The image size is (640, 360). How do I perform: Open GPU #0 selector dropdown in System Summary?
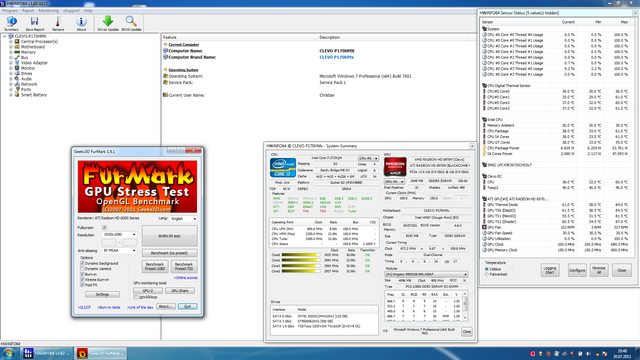click(x=394, y=182)
